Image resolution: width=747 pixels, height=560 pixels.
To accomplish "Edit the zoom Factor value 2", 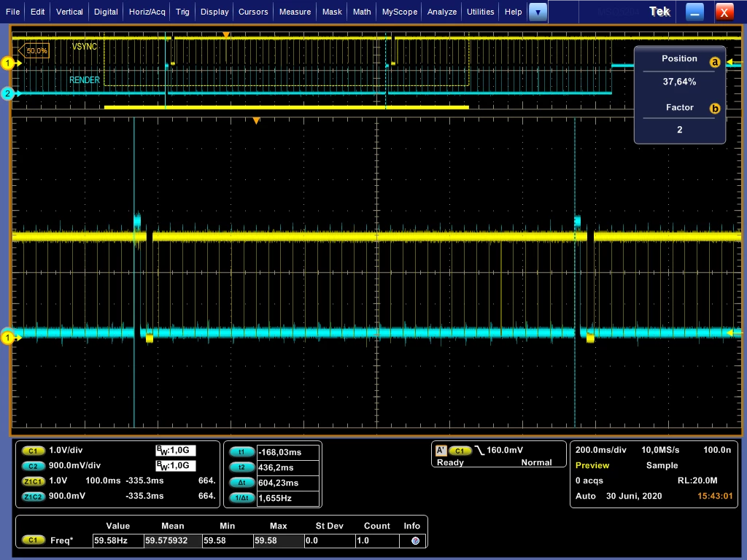I will coord(679,130).
